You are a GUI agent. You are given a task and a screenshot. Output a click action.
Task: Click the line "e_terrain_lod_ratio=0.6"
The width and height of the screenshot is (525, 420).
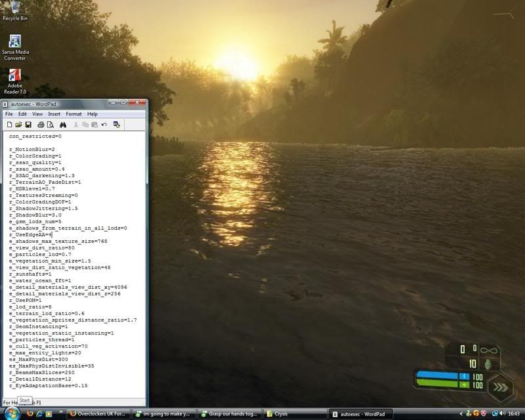click(x=47, y=314)
